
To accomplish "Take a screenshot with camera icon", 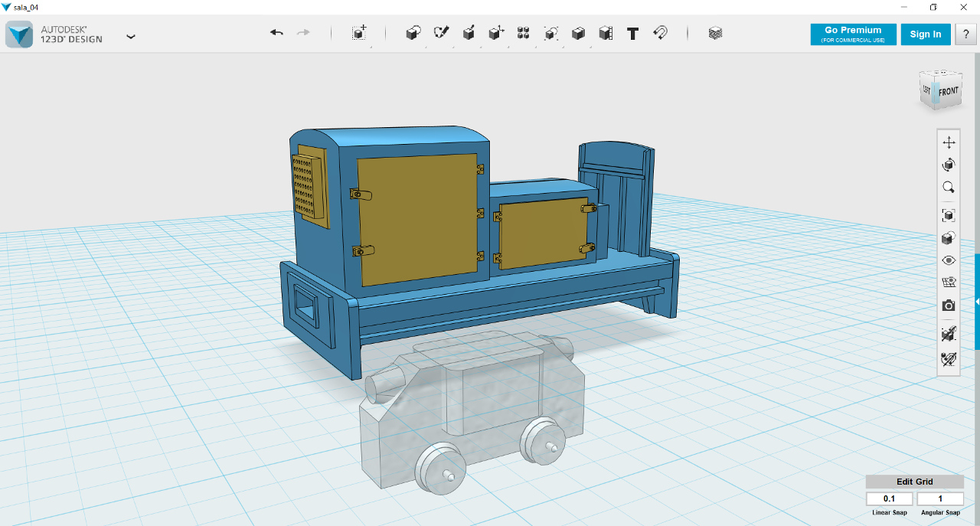I will [949, 305].
